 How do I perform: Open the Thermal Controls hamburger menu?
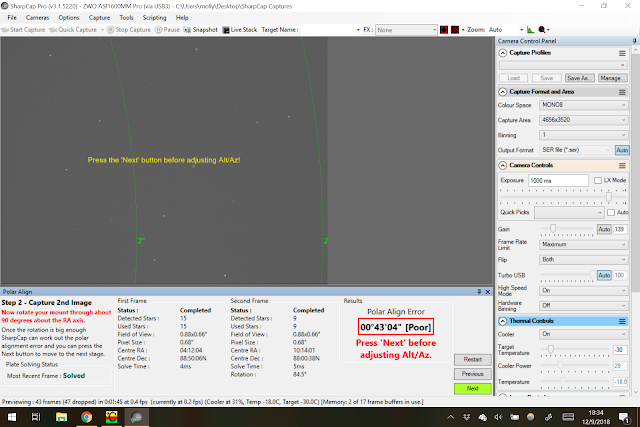click(622, 321)
